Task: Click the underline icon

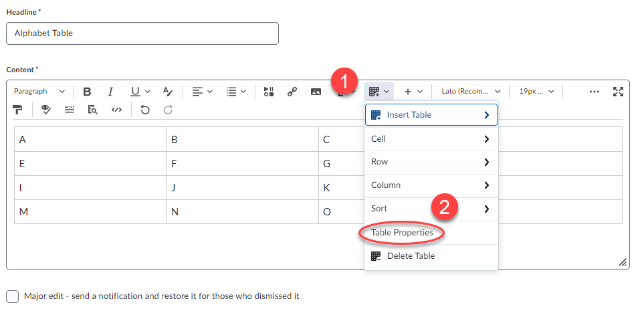Action: click(135, 91)
